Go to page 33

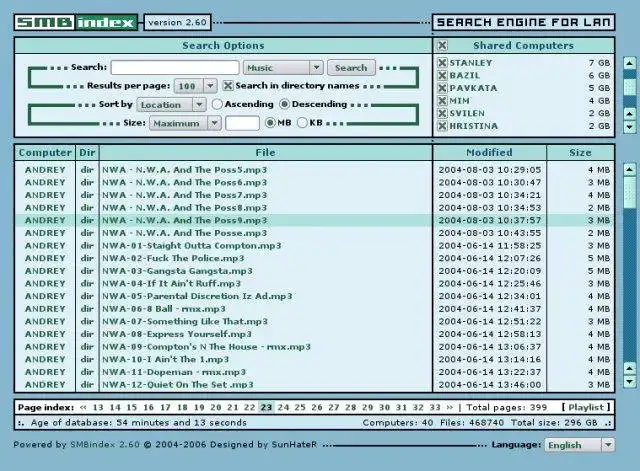pos(435,407)
